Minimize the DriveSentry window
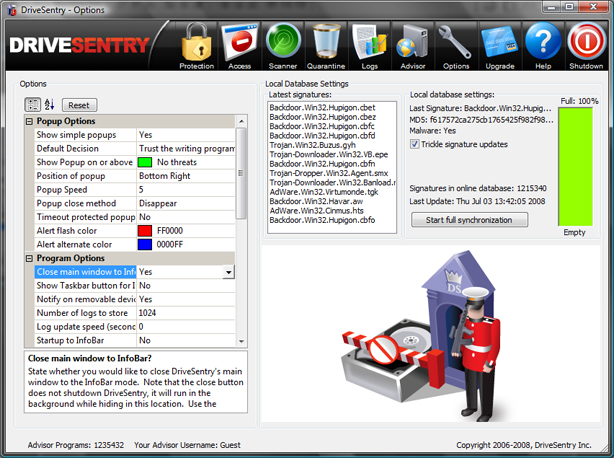 552,7
